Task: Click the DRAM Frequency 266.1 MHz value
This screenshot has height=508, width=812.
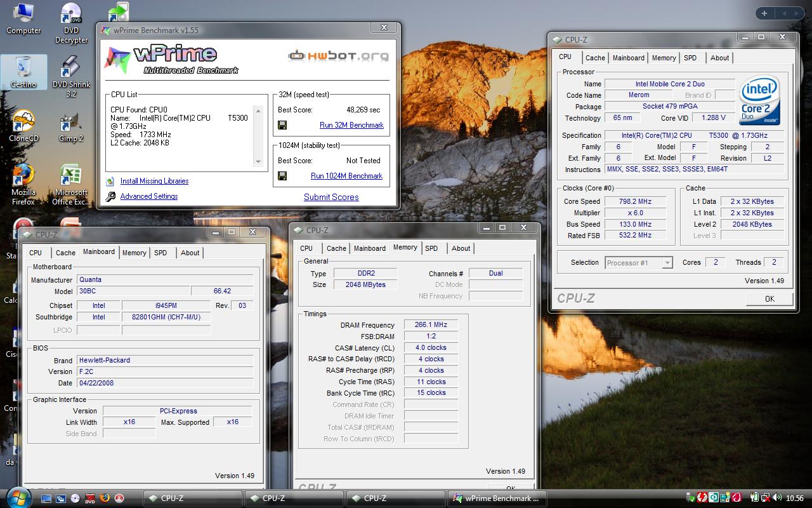Action: click(x=431, y=324)
